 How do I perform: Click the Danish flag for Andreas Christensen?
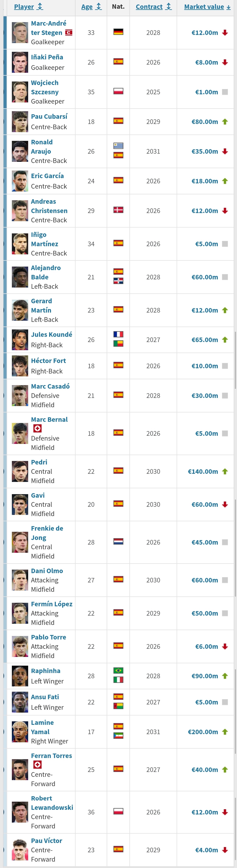[x=118, y=210]
